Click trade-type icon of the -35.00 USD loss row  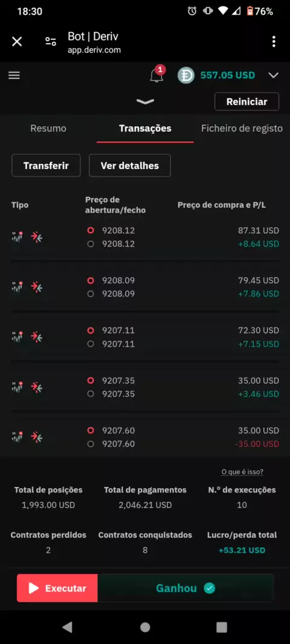pyautogui.click(x=37, y=437)
